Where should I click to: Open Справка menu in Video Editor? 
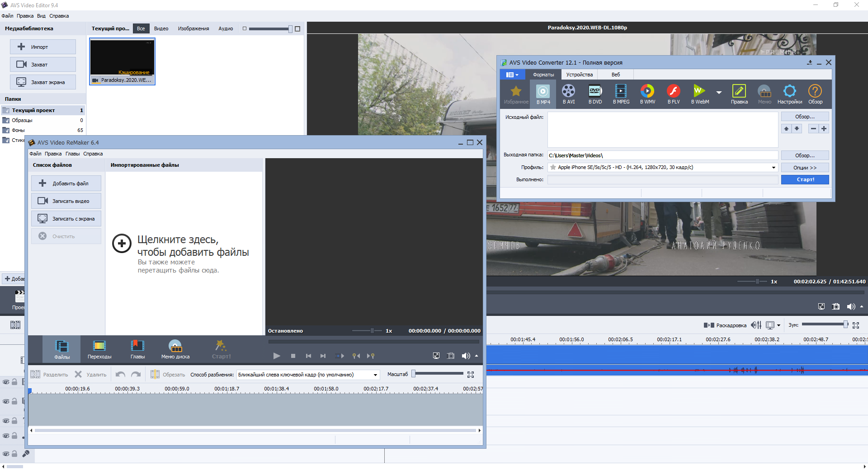[x=59, y=16]
